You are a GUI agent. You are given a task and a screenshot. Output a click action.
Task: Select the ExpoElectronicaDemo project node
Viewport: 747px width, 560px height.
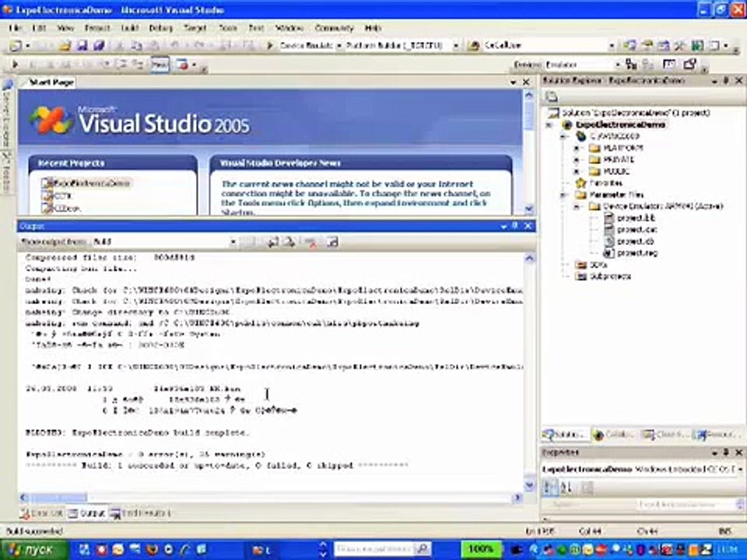click(620, 124)
